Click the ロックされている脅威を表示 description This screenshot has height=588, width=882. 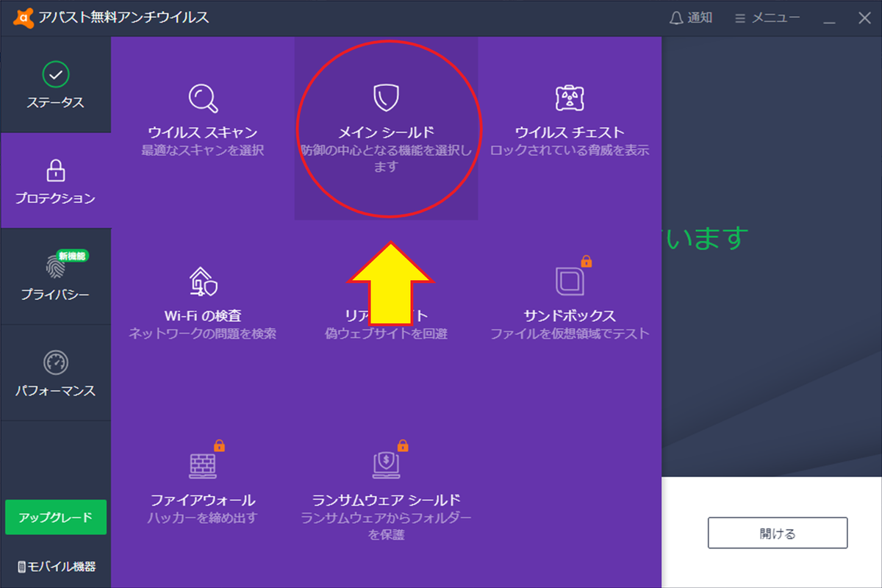click(570, 151)
